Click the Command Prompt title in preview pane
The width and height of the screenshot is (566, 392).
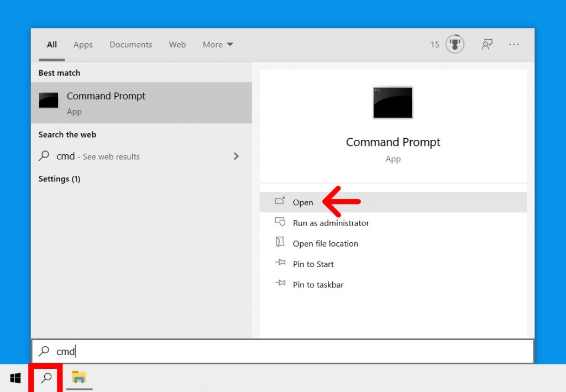[393, 142]
